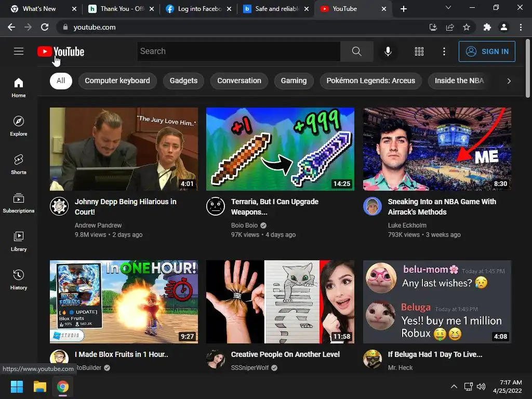Open Boio Boio channel avatar
The height and width of the screenshot is (399, 532).
[x=216, y=206]
